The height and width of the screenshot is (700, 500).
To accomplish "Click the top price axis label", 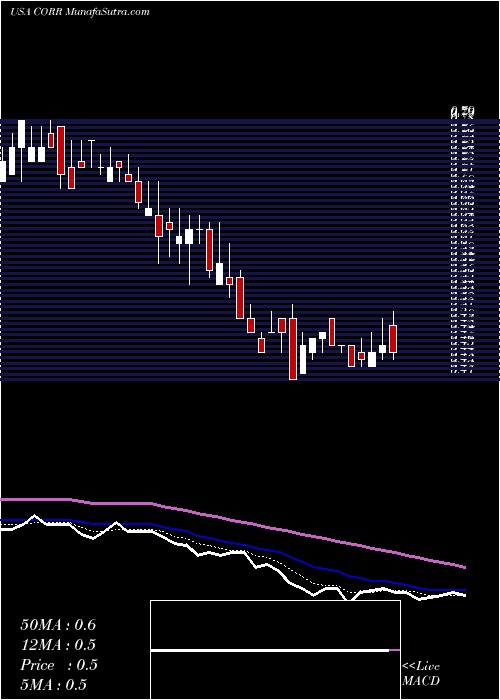I will click(462, 111).
